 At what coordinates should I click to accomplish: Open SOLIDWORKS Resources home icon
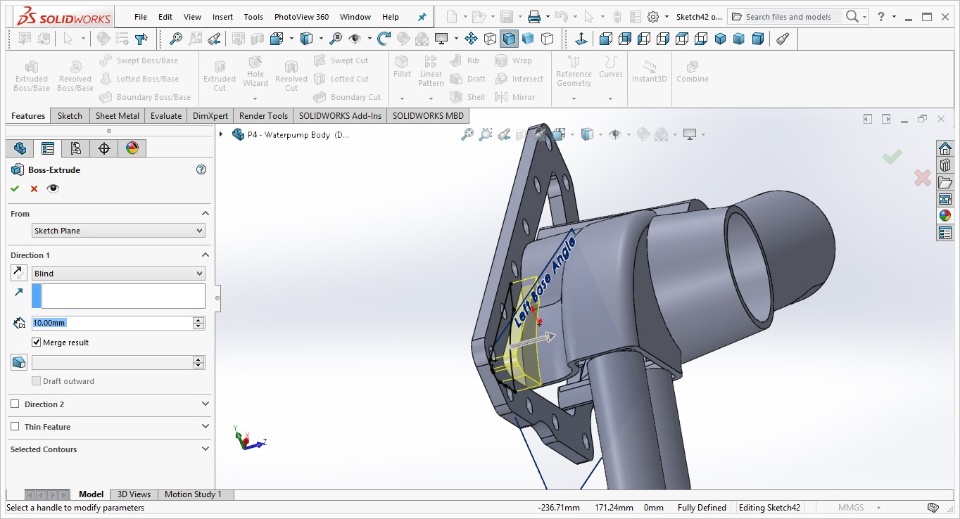(x=945, y=149)
